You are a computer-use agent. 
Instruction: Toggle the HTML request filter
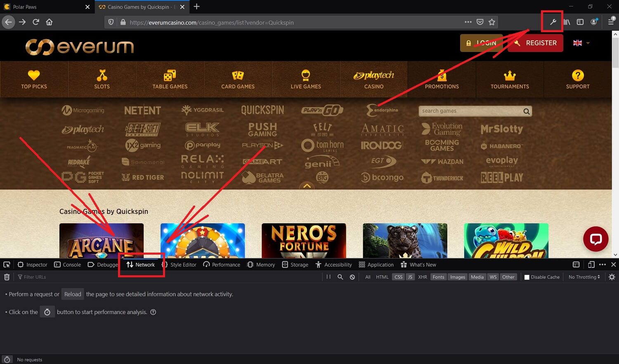[x=382, y=277]
